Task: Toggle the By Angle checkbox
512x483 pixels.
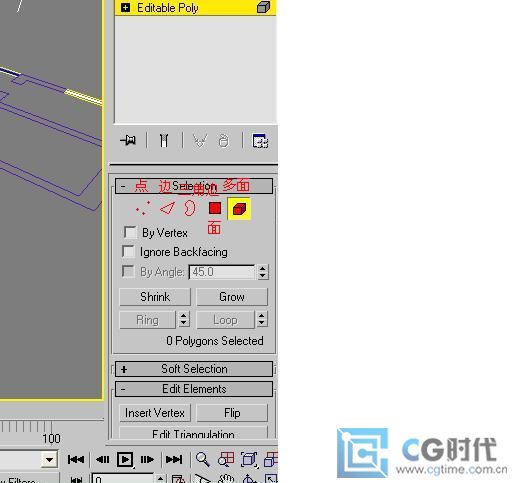Action: pyautogui.click(x=128, y=272)
